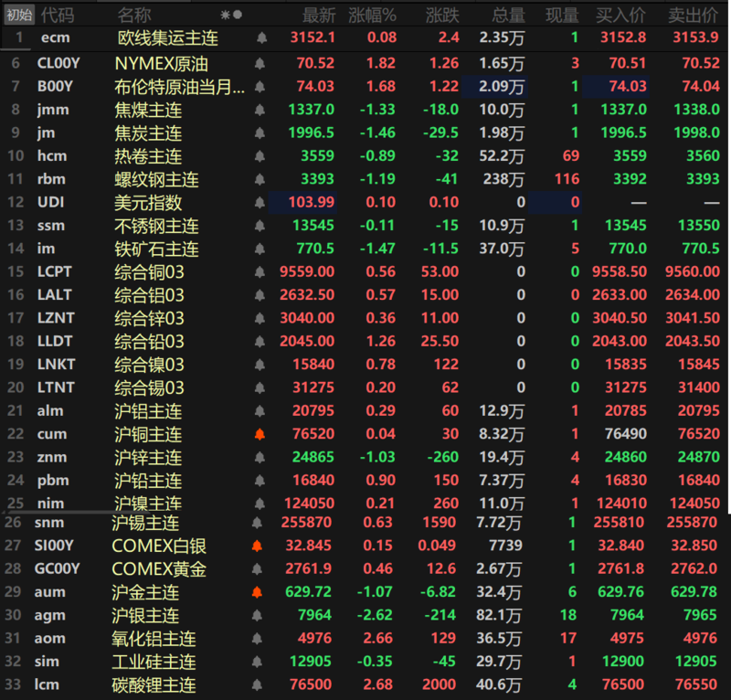Sort by the 涨幅% column header
Viewport: 731px width, 700px height.
[x=372, y=16]
